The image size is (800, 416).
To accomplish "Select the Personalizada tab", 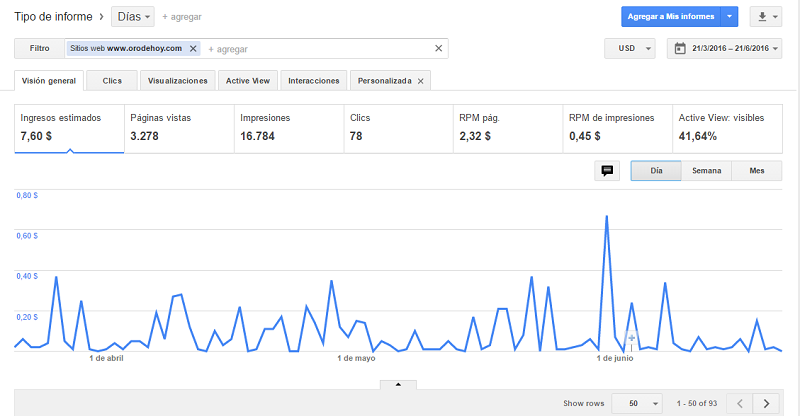I will 384,81.
